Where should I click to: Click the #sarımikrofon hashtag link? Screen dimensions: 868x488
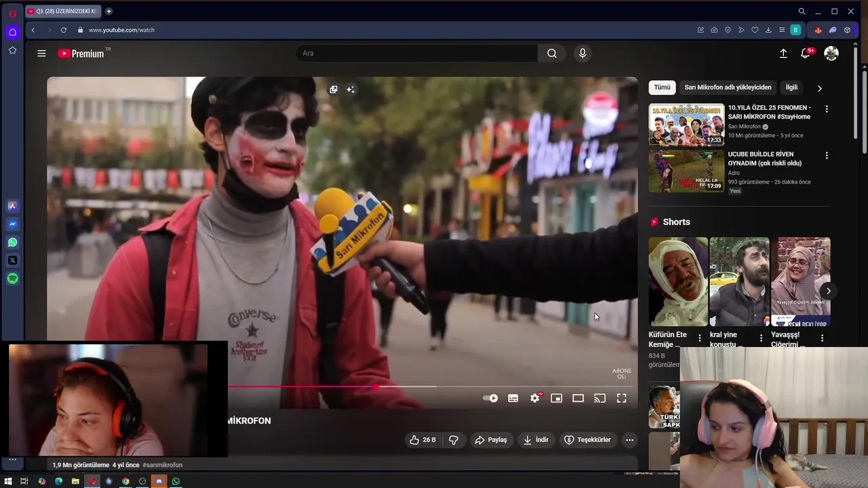click(x=163, y=465)
